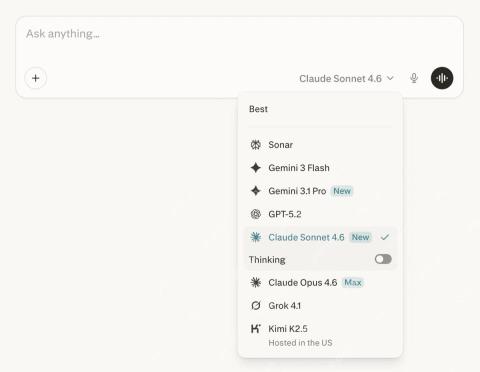This screenshot has width=480, height=372.
Task: Choose GPT-5.2 from the list
Action: coord(320,214)
